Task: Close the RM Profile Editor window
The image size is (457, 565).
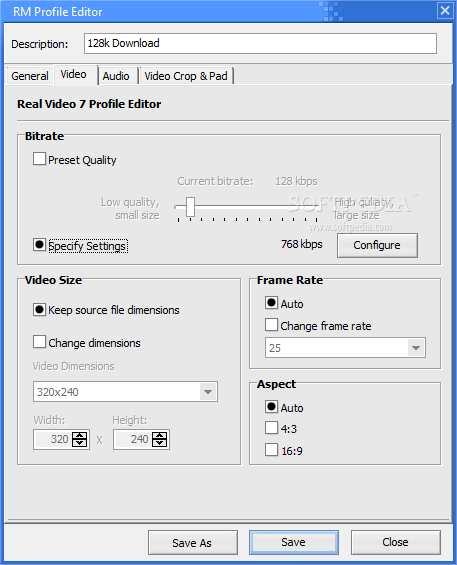Action: coord(445,10)
